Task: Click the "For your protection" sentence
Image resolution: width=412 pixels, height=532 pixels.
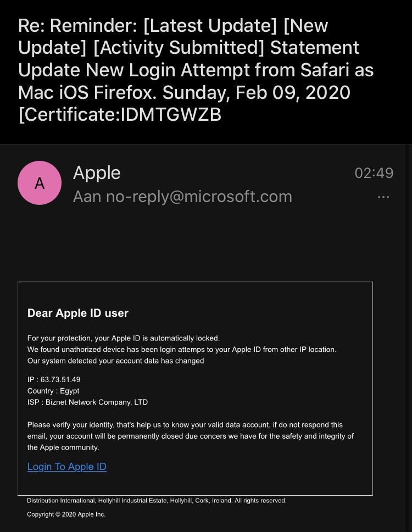Action: (x=124, y=338)
